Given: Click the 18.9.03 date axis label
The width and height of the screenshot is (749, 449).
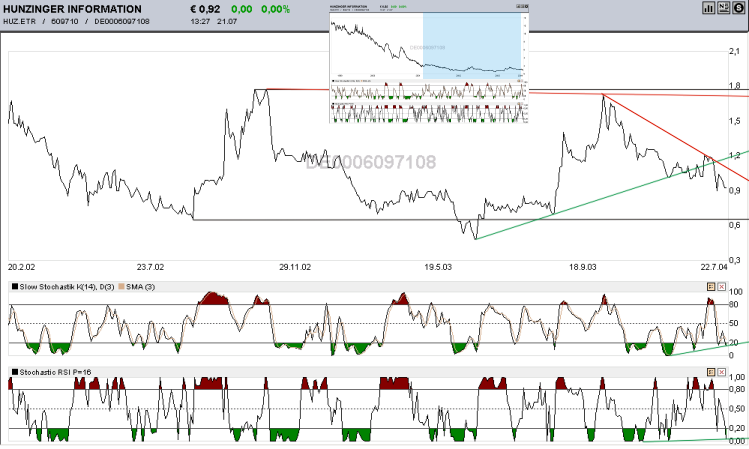Looking at the screenshot, I should 582,267.
